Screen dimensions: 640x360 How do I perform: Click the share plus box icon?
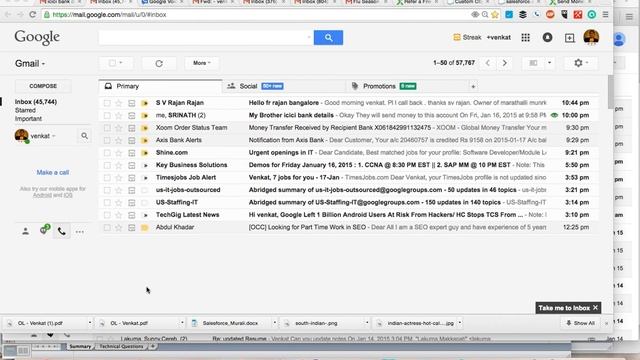(569, 38)
